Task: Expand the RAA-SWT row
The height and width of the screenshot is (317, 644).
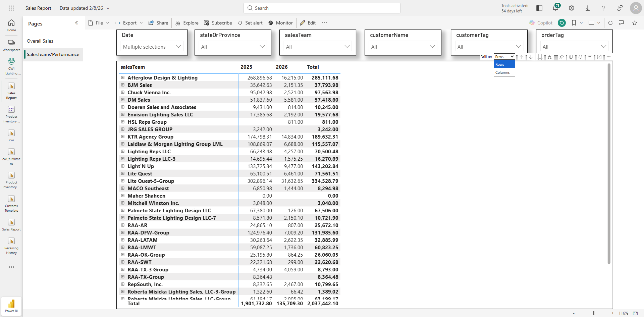Action: (123, 262)
